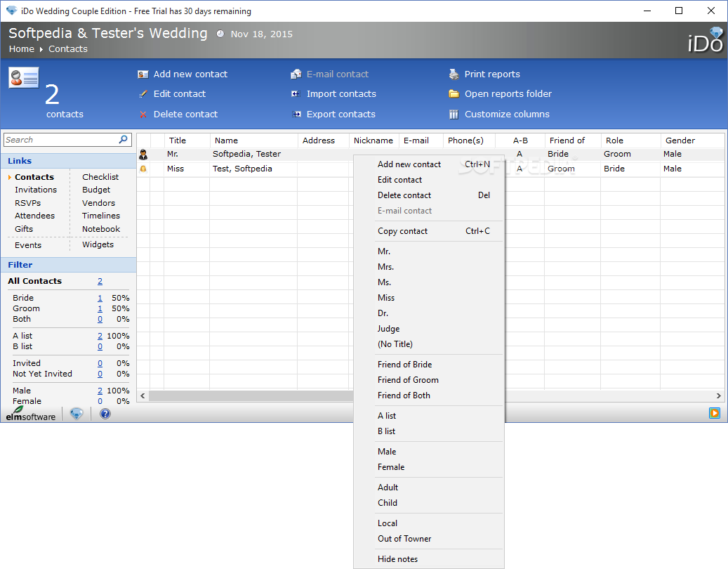Click the All Contacts count link

[100, 281]
